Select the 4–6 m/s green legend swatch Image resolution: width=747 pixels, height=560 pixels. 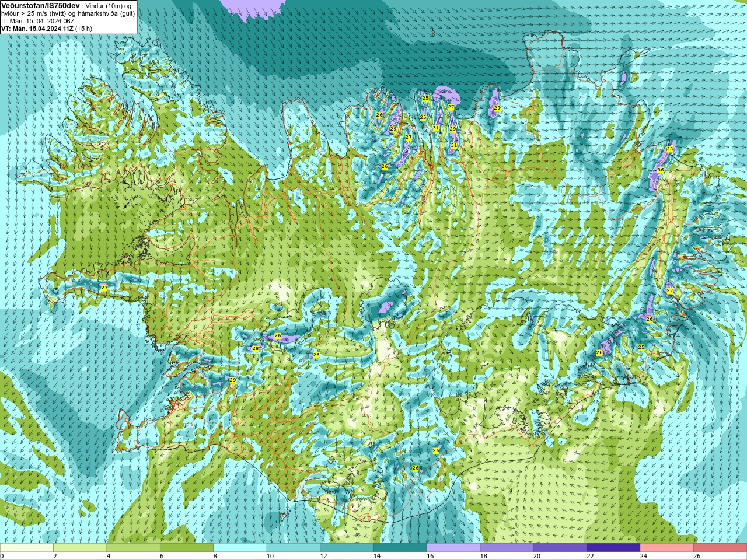[133, 548]
